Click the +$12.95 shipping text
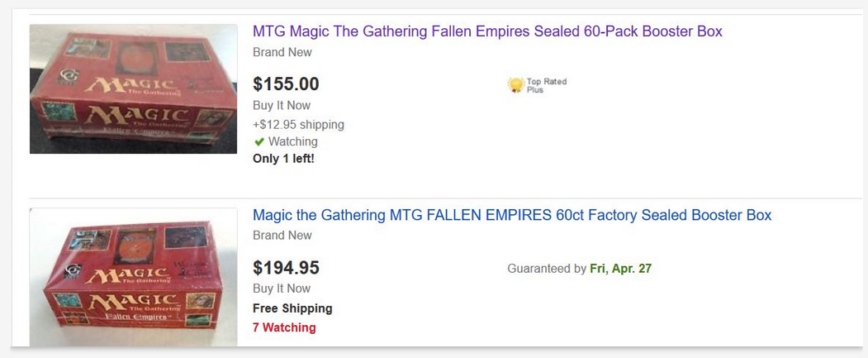Viewport: 868px width, 358px height. [298, 125]
